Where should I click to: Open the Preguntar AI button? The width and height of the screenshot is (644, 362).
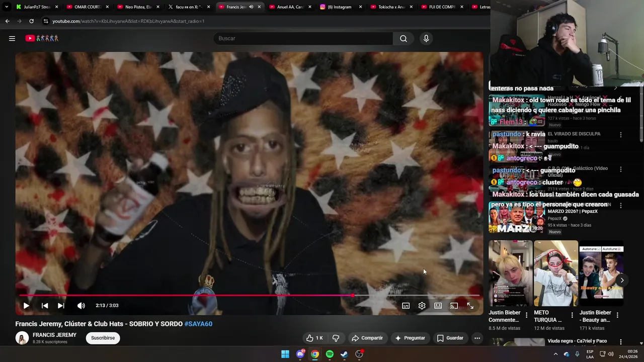(x=410, y=338)
